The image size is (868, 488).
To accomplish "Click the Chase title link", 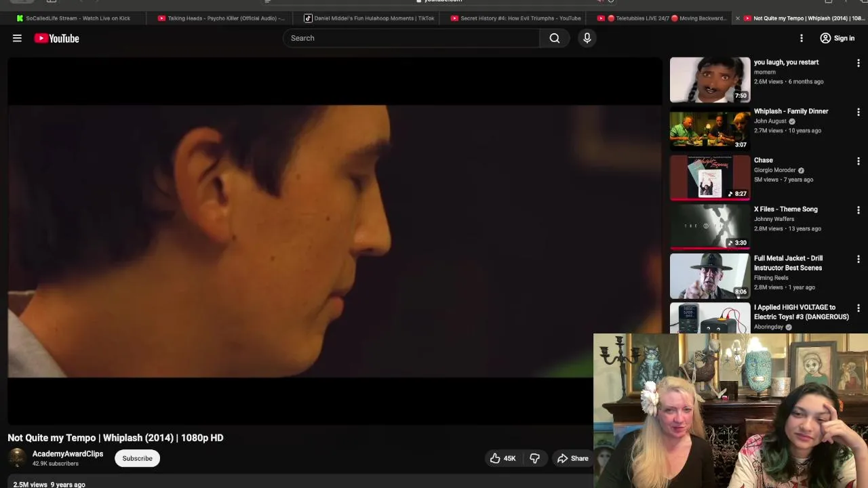I will [764, 161].
